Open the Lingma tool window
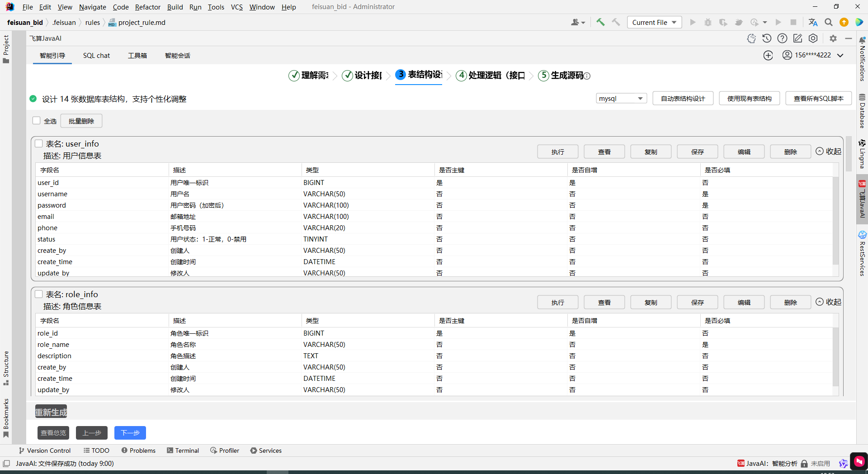This screenshot has width=868, height=474. tap(862, 154)
